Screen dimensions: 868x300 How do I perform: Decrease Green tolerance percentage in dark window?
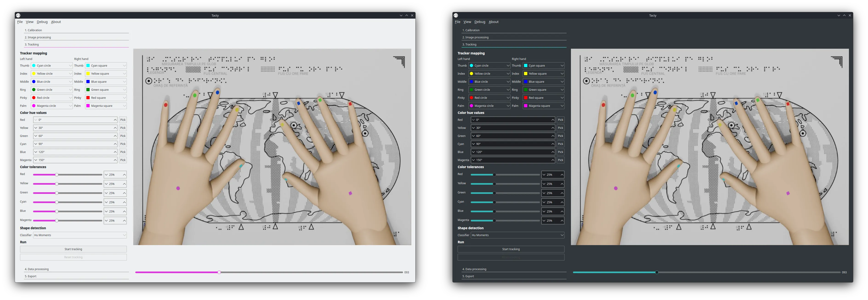544,193
